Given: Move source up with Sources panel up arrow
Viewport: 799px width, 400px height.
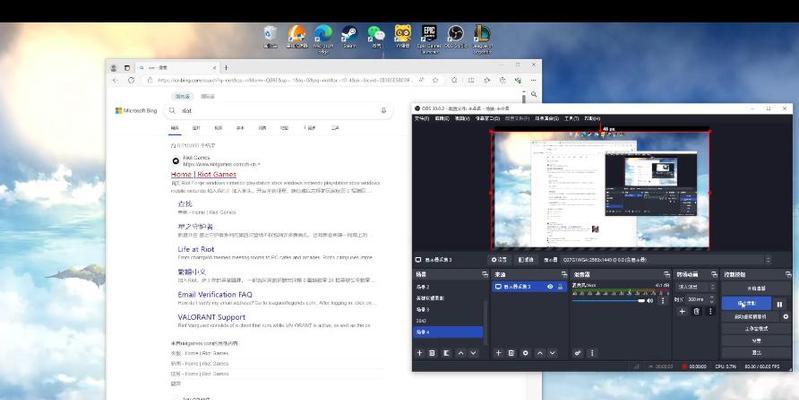Looking at the screenshot, I should 540,353.
